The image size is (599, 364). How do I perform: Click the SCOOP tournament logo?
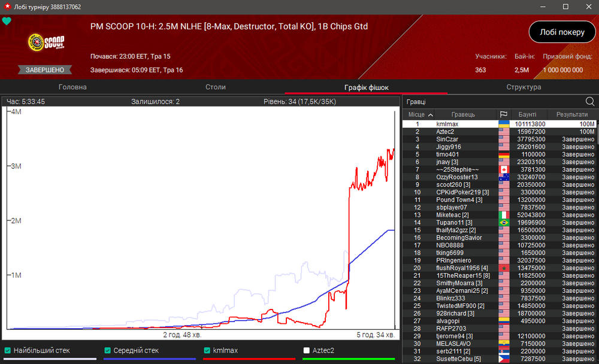tap(46, 43)
